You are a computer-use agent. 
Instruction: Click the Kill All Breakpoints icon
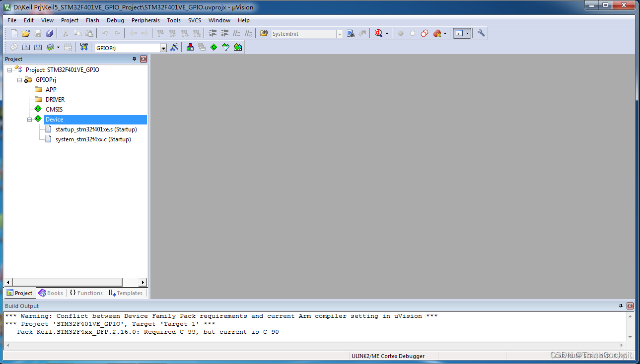click(x=437, y=33)
